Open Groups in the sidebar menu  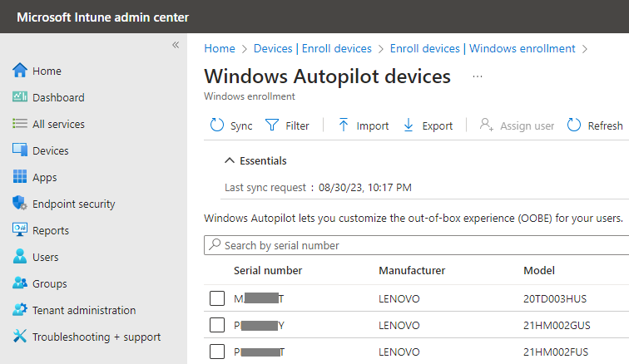coord(50,284)
